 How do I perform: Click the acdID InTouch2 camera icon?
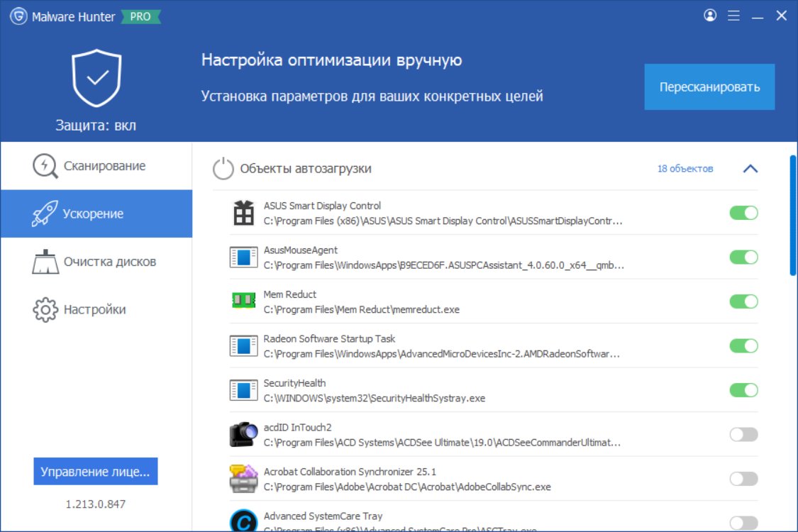pos(243,434)
